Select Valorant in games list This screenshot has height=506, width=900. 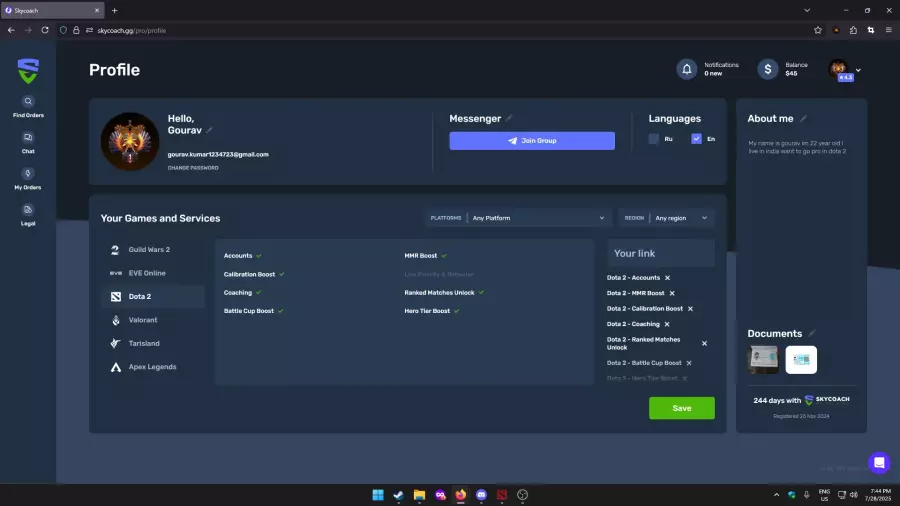[x=153, y=320]
